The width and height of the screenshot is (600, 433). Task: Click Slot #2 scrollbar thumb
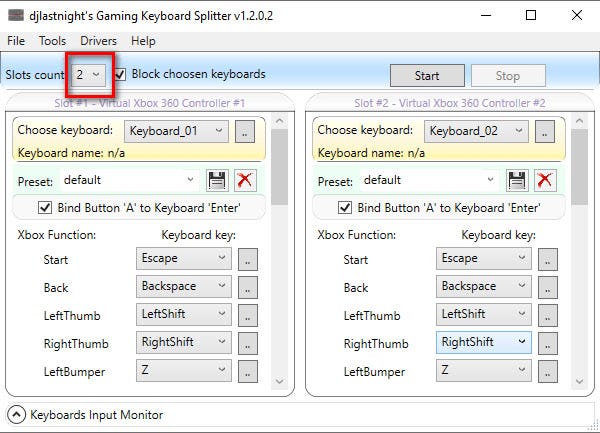(x=579, y=167)
